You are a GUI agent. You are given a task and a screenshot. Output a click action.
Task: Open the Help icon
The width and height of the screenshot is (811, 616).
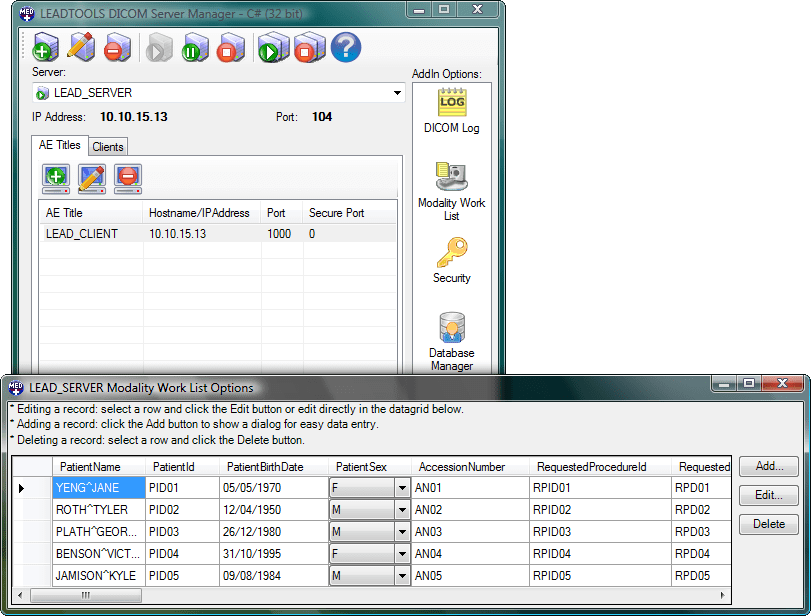tap(345, 47)
